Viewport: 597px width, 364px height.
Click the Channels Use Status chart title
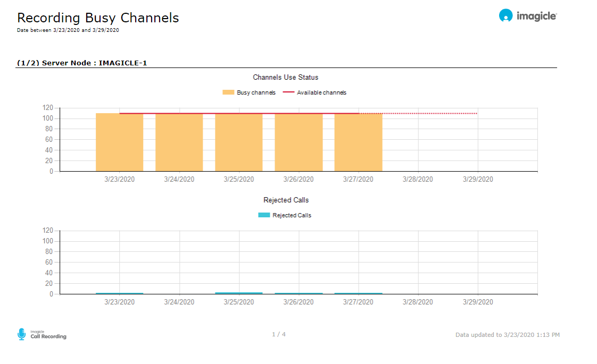point(286,78)
